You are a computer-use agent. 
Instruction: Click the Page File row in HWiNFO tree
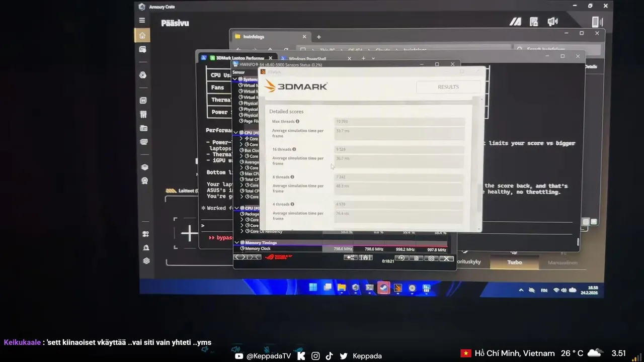(250, 121)
